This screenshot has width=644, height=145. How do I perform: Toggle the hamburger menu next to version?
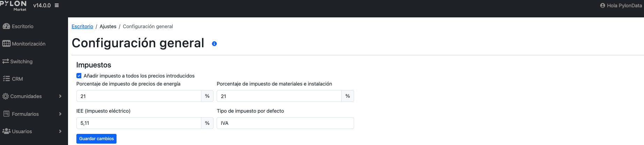pos(57,6)
